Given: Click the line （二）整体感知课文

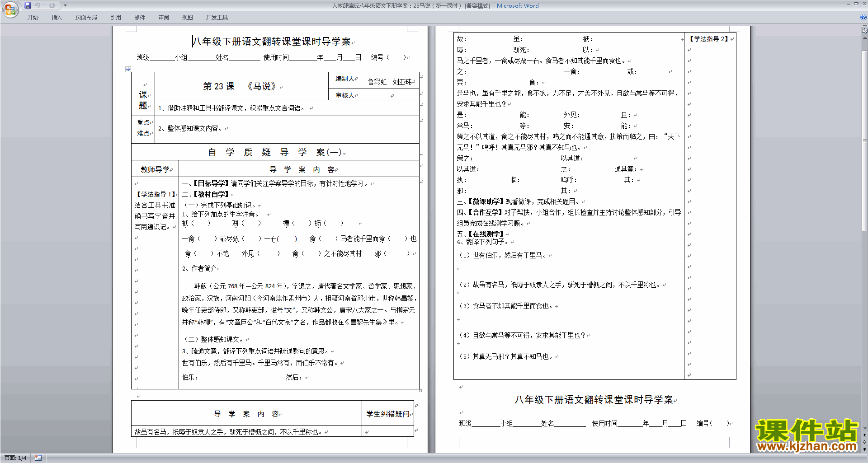Looking at the screenshot, I should coord(214,339).
